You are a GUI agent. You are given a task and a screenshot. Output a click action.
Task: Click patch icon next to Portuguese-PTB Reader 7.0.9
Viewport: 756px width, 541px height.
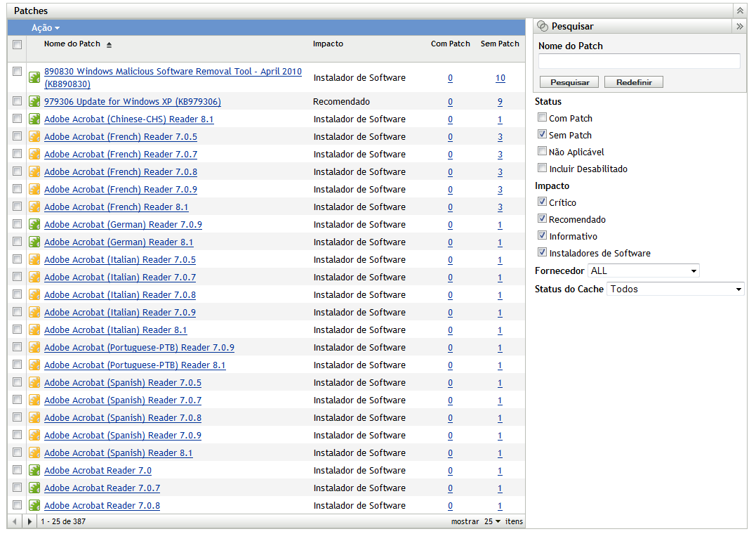pos(34,348)
